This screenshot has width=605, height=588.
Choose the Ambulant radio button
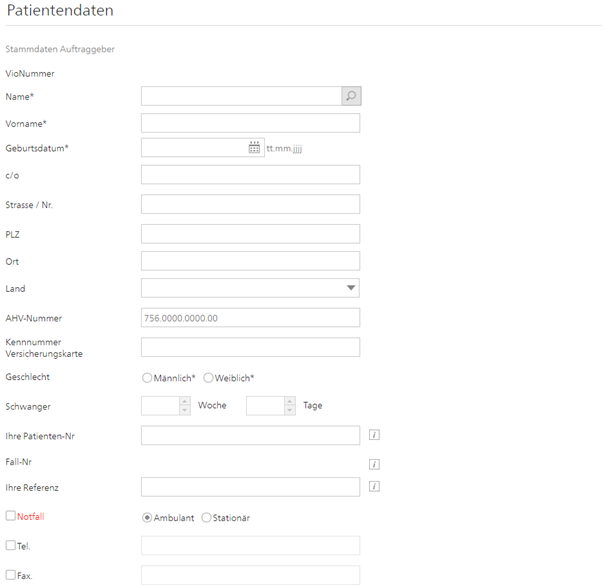coord(148,518)
